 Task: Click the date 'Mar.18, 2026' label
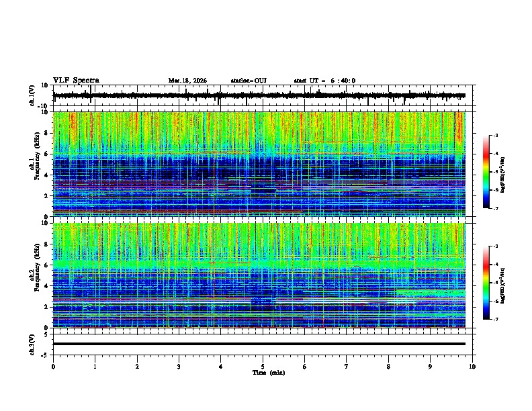(x=187, y=81)
